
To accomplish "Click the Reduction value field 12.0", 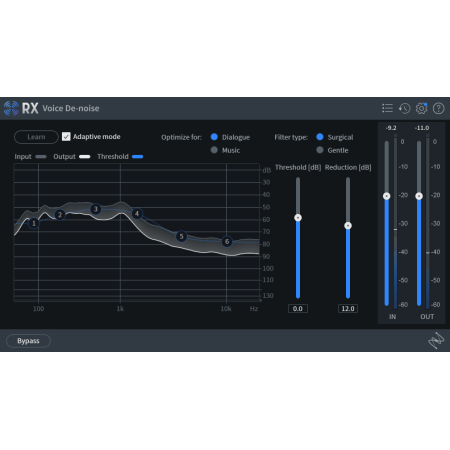I will (348, 309).
